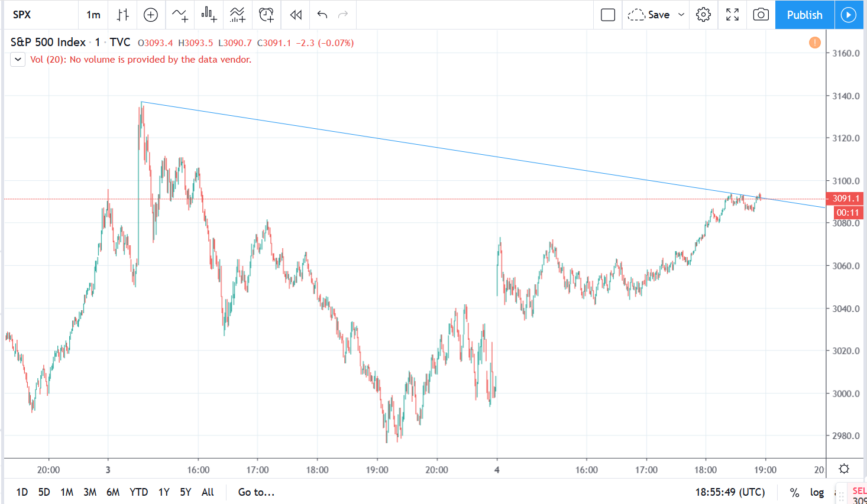Collapse the indicator legend chevron

tap(18, 59)
